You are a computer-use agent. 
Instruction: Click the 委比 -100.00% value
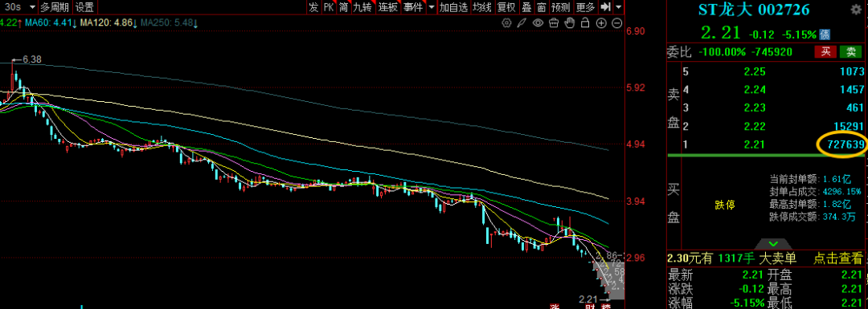(x=722, y=52)
